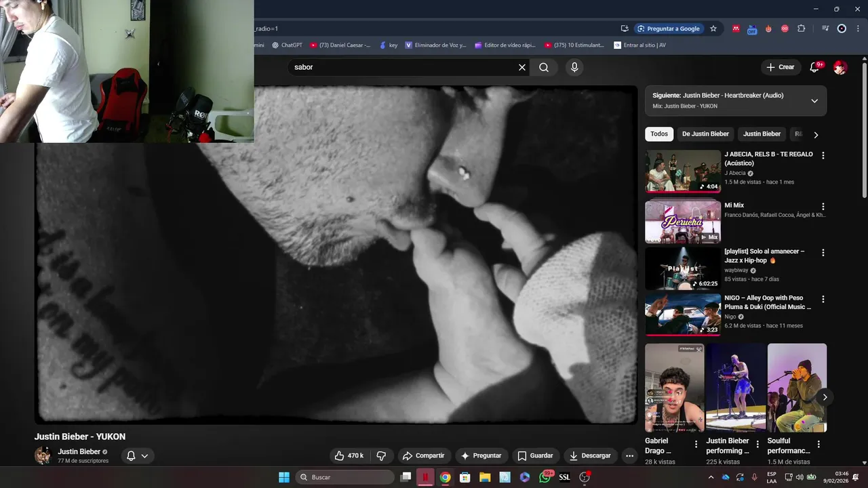Open WhatsApp from the taskbar

tap(545, 477)
